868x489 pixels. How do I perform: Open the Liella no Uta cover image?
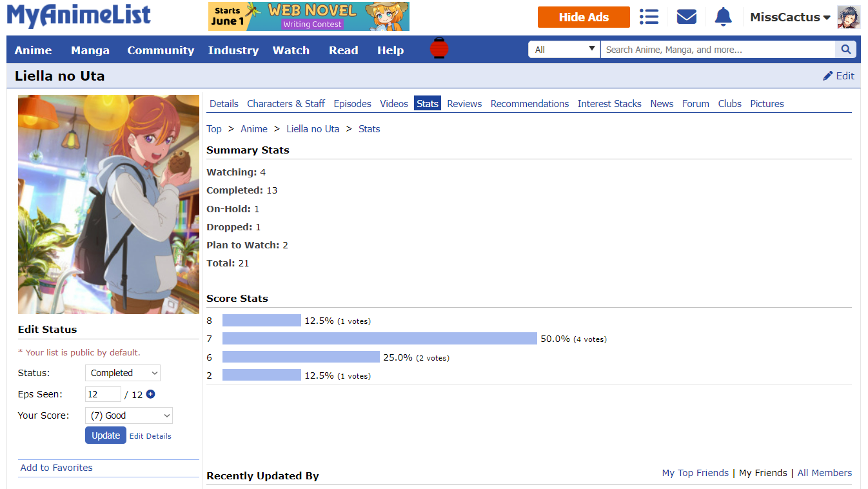(x=108, y=205)
